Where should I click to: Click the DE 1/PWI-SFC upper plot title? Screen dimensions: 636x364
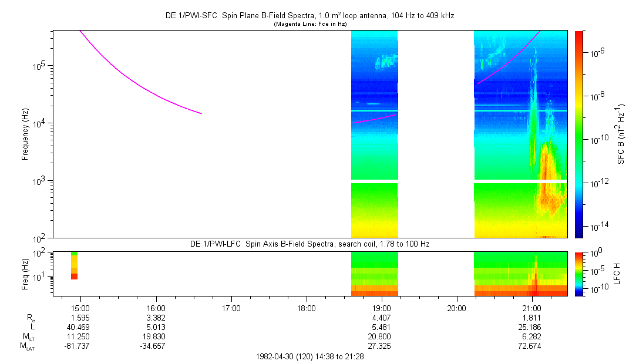(309, 16)
